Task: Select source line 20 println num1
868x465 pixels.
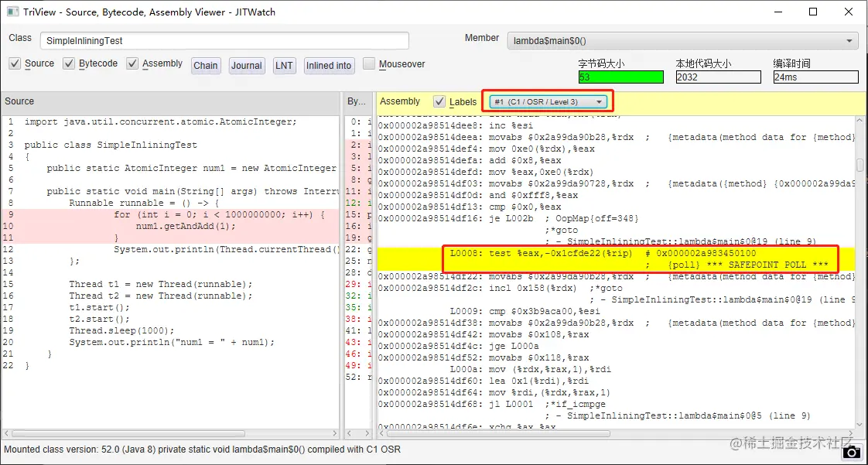Action: pos(170,343)
